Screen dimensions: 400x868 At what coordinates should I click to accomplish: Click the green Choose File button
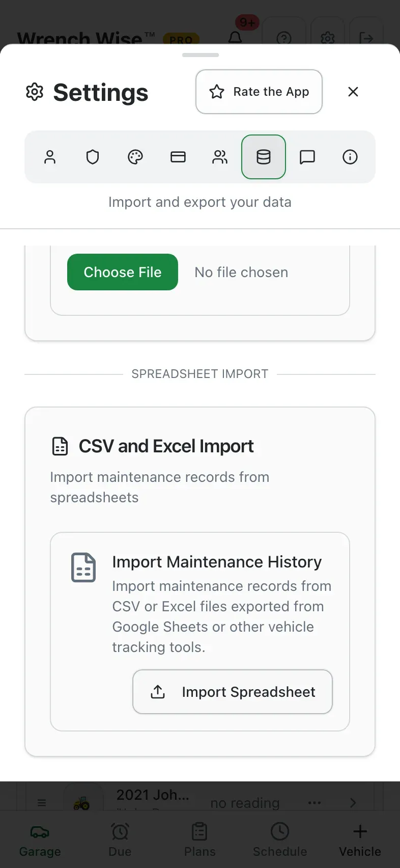(x=123, y=272)
